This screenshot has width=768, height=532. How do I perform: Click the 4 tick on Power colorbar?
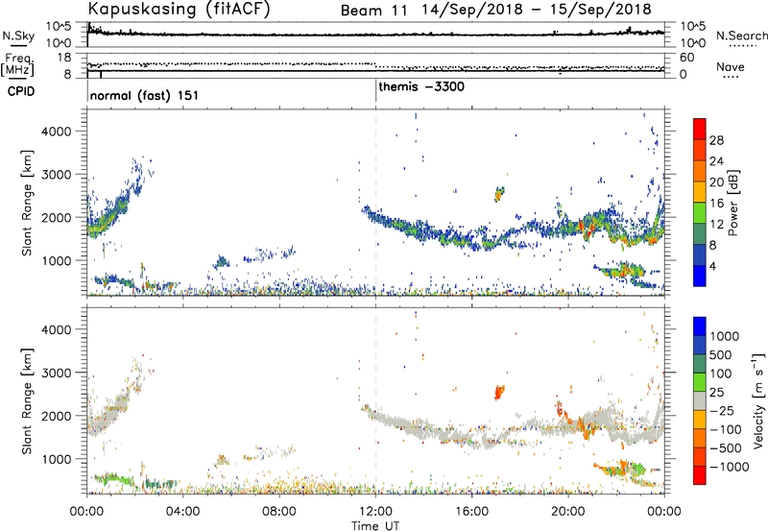coord(712,266)
